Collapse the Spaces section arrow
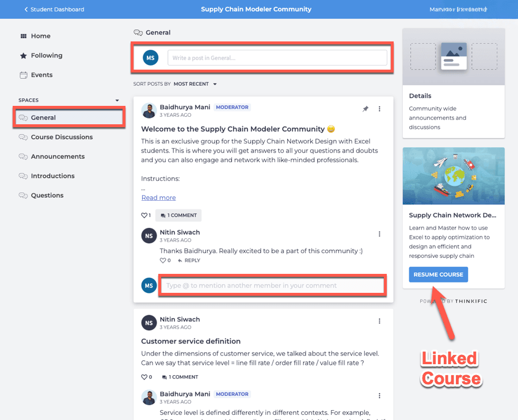The width and height of the screenshot is (518, 420). click(117, 101)
